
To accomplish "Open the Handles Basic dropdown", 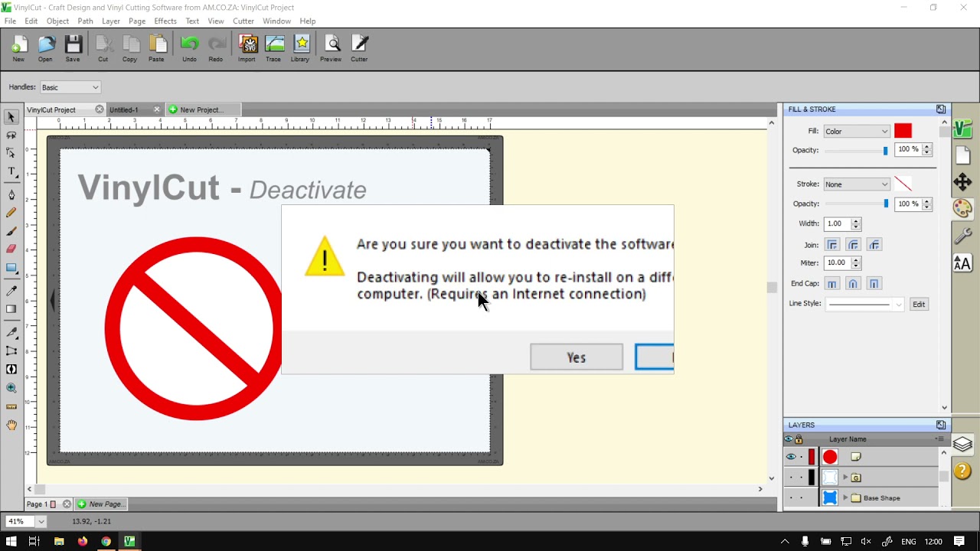I will (x=70, y=87).
